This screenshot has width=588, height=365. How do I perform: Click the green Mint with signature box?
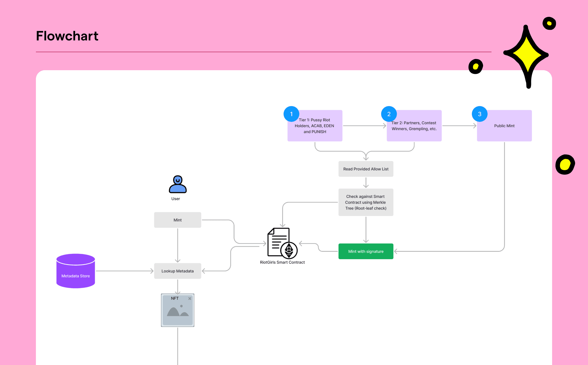[366, 251]
